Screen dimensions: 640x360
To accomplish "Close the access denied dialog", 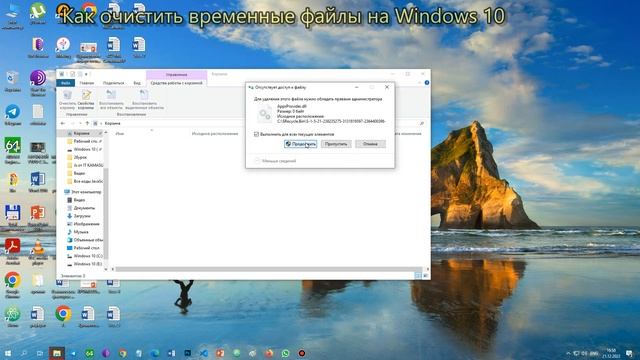I will (387, 87).
